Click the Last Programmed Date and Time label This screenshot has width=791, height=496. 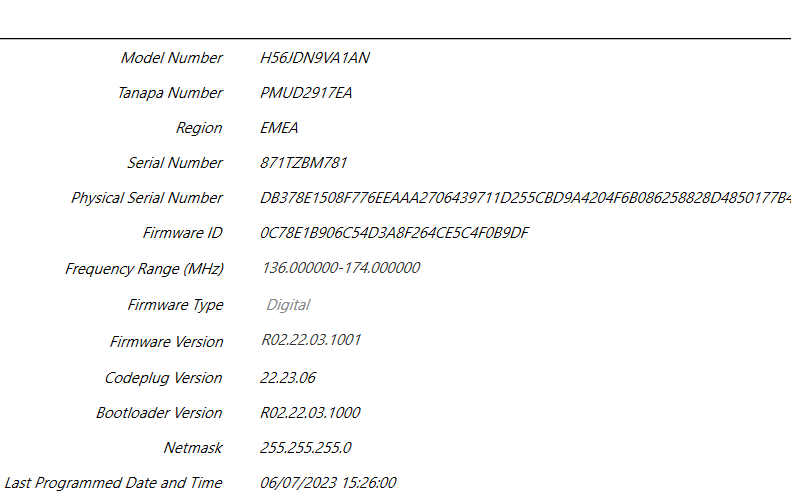coord(113,483)
